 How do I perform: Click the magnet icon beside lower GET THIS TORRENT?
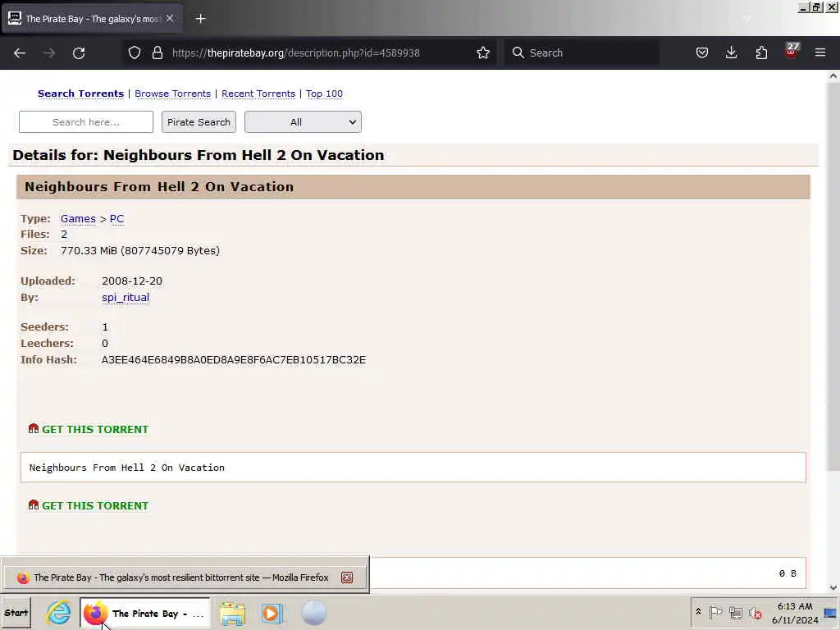(x=33, y=504)
